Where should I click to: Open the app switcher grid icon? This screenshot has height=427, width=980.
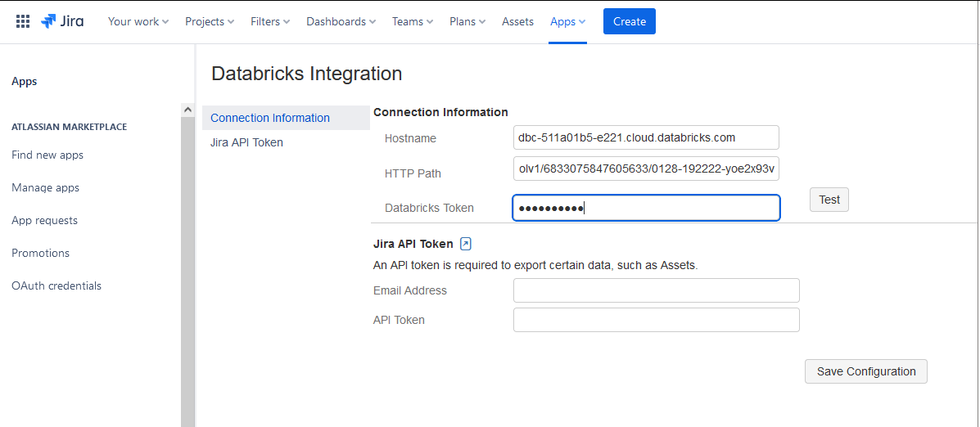click(23, 21)
